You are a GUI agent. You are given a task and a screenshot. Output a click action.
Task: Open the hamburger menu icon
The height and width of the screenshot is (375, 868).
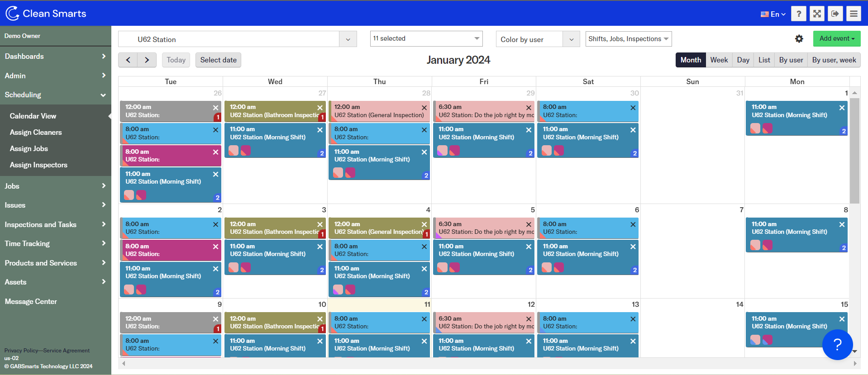pos(854,14)
